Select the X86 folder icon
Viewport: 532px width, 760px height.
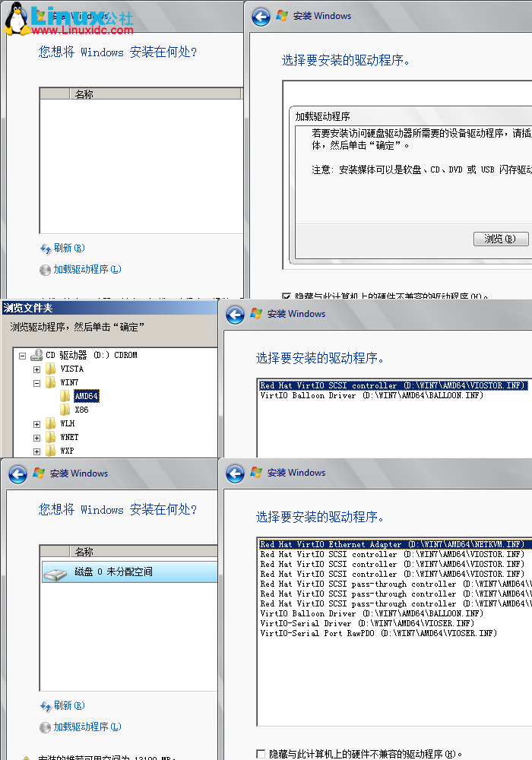pyautogui.click(x=65, y=410)
